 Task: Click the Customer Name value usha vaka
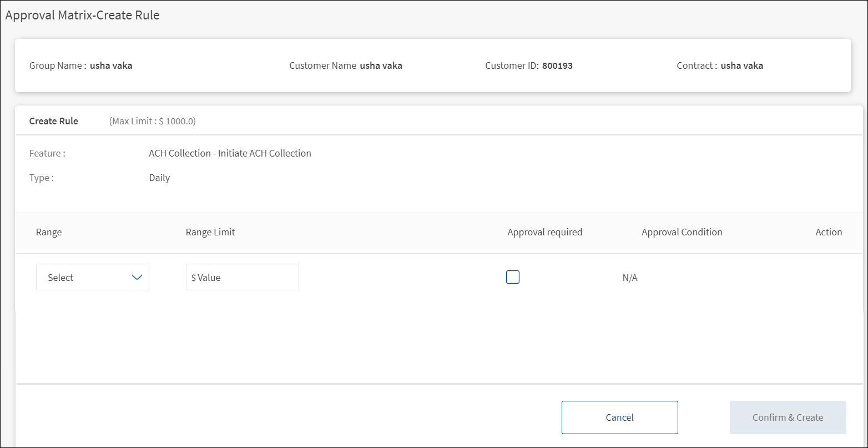[x=381, y=66]
